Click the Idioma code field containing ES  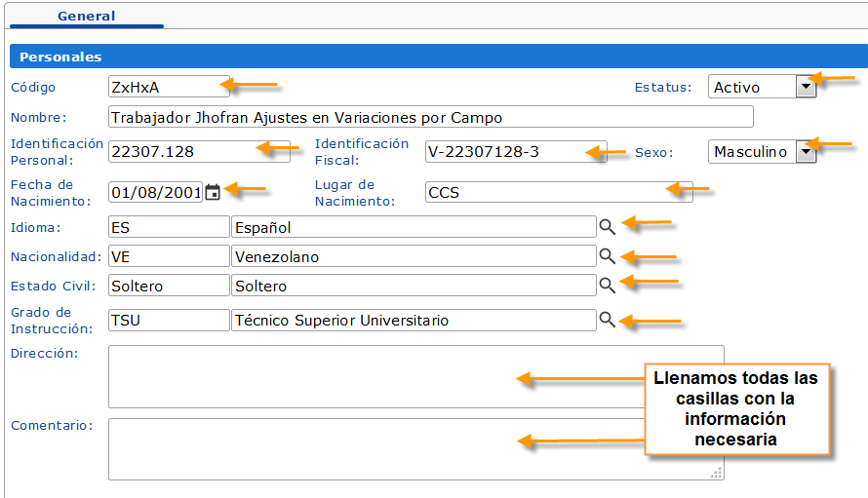point(168,227)
